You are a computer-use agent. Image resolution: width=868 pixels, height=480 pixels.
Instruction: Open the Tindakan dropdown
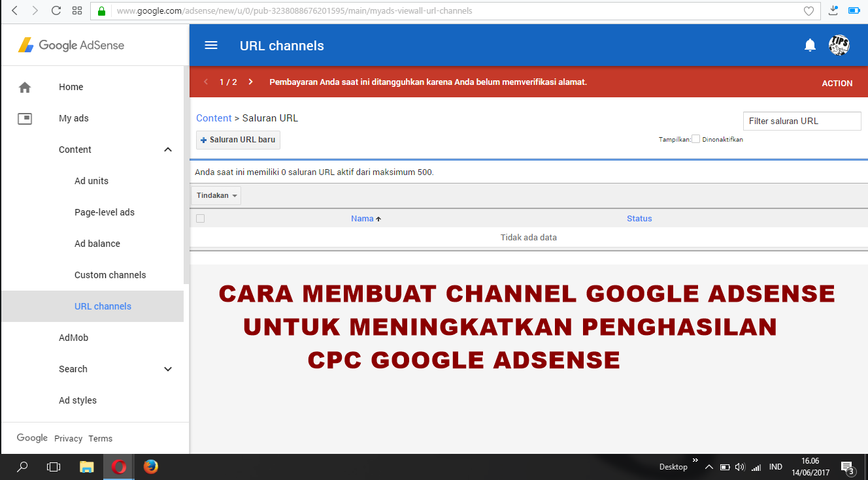pyautogui.click(x=216, y=195)
